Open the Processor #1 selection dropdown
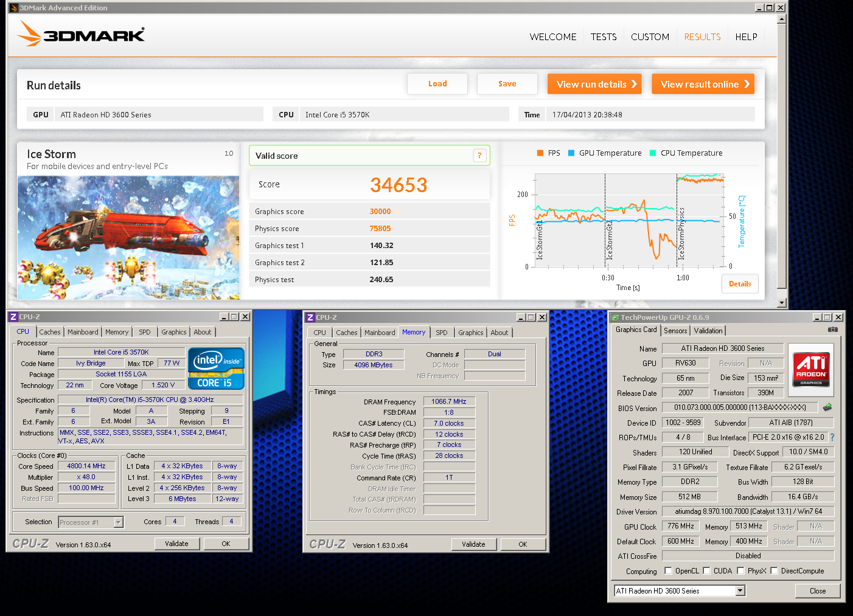 119,522
